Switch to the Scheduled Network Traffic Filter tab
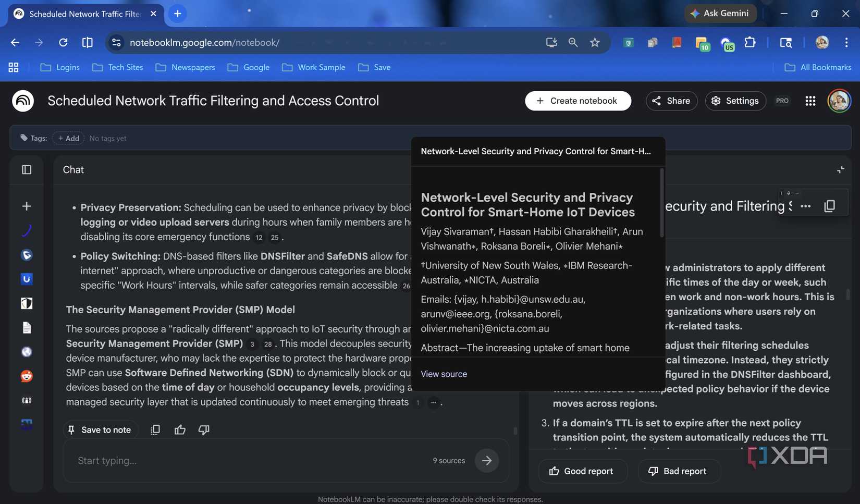This screenshot has height=504, width=860. coord(85,14)
